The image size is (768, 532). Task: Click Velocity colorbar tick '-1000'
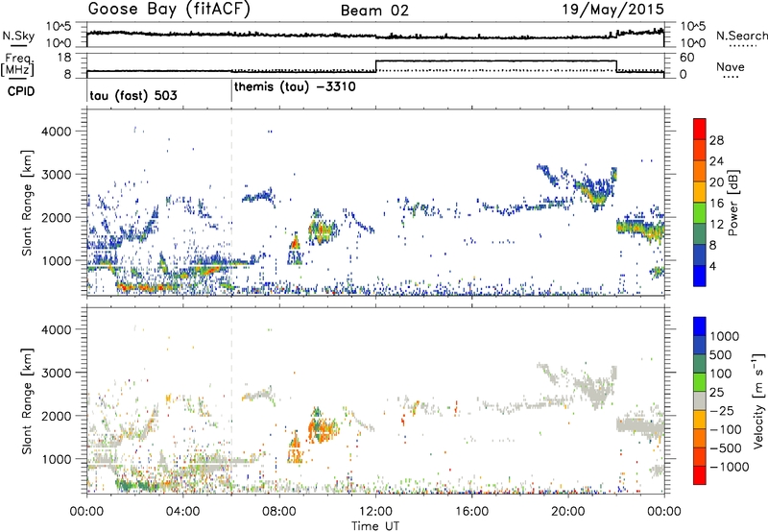pyautogui.click(x=730, y=467)
